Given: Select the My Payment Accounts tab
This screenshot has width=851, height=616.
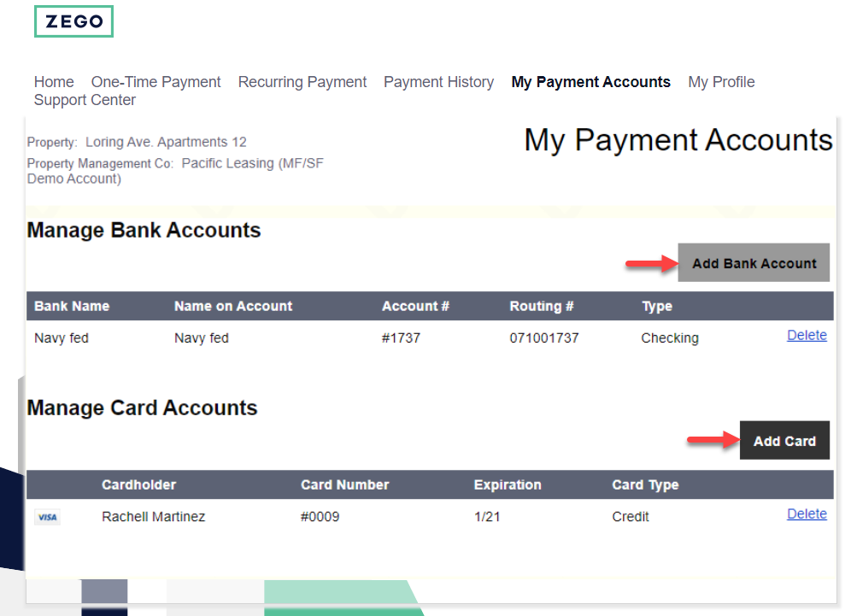Looking at the screenshot, I should coord(590,82).
